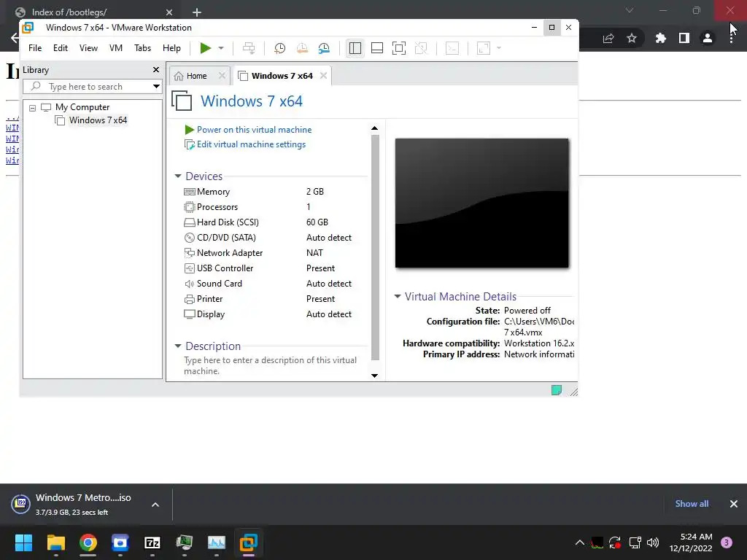Open the stretch guest dropdown arrow
Screen dimensions: 747x560
[x=499, y=48]
